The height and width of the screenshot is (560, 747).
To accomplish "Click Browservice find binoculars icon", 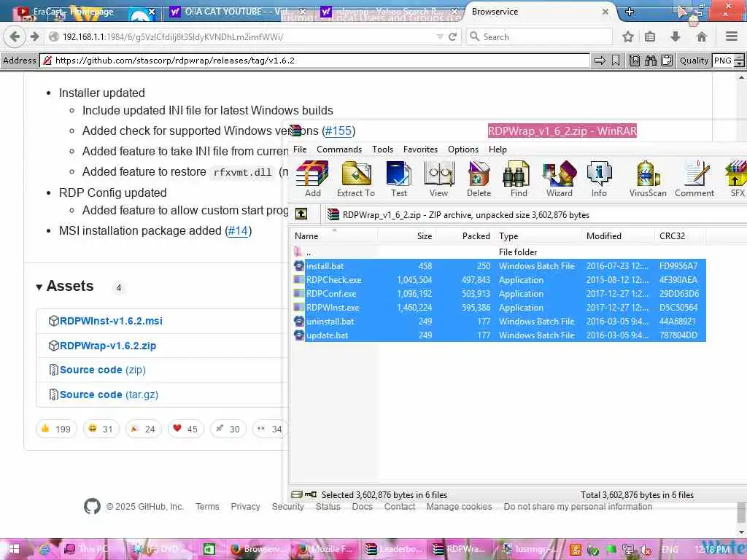I will pyautogui.click(x=650, y=61).
